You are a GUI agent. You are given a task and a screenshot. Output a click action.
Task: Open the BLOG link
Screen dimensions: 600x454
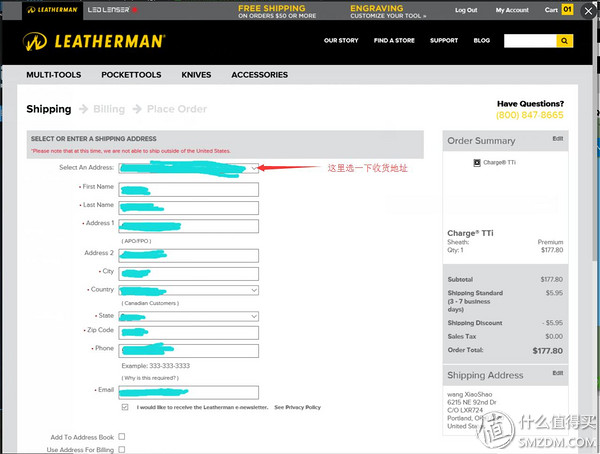coord(482,40)
